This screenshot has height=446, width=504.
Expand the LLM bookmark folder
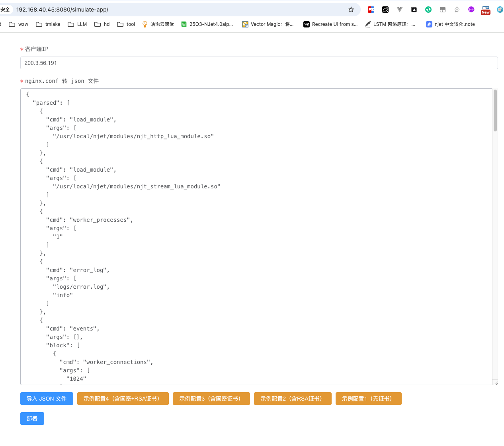click(77, 24)
